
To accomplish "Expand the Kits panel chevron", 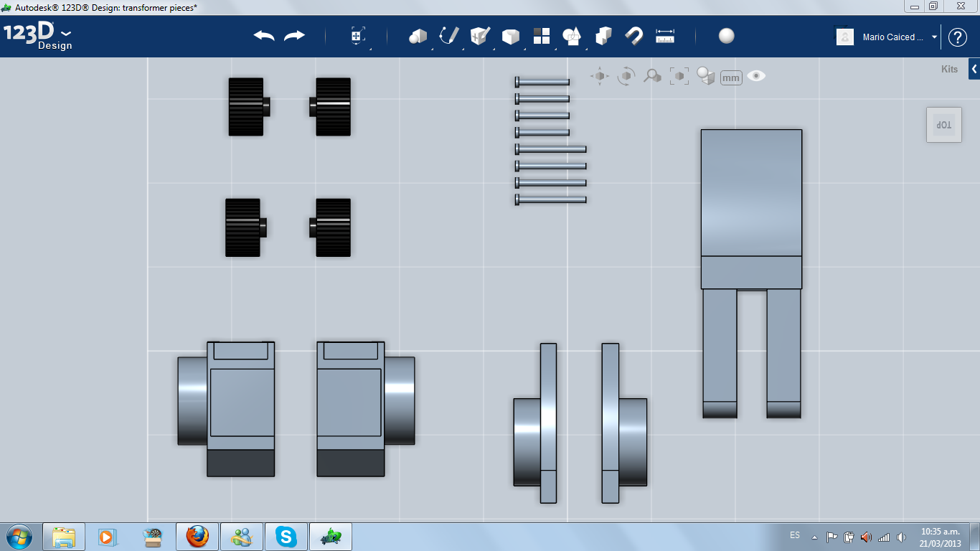I will 974,70.
